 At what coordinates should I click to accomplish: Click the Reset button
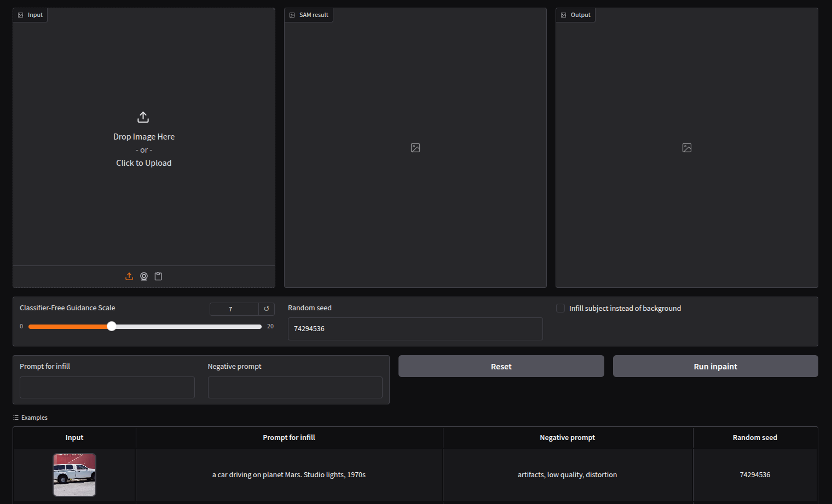[501, 366]
